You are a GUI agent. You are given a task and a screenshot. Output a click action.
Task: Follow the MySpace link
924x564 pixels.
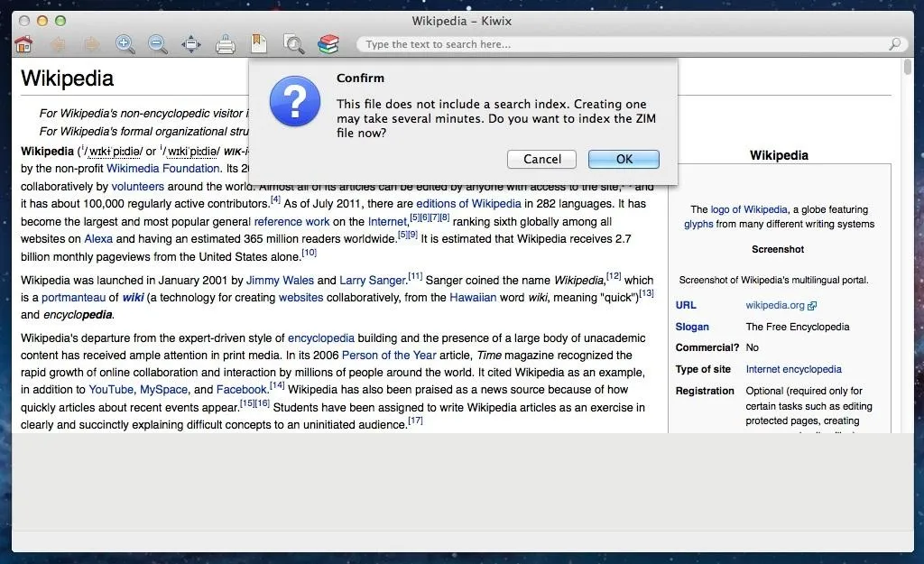pos(163,390)
